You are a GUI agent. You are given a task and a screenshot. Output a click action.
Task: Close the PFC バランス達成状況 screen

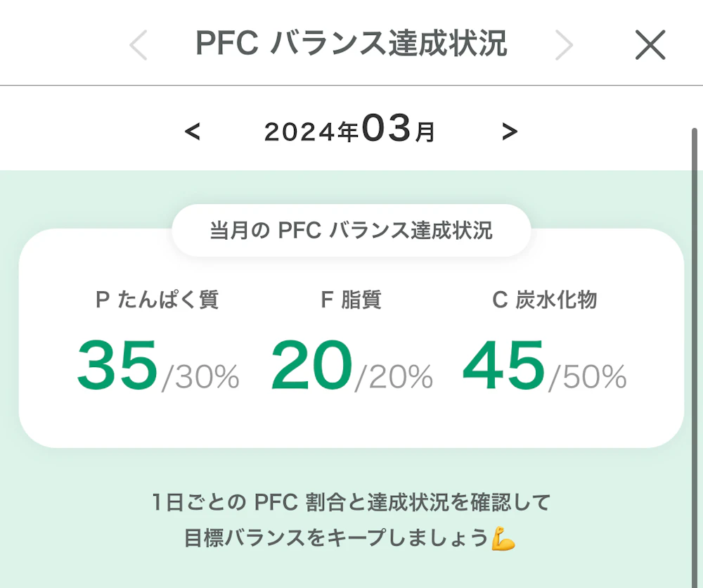(x=650, y=46)
